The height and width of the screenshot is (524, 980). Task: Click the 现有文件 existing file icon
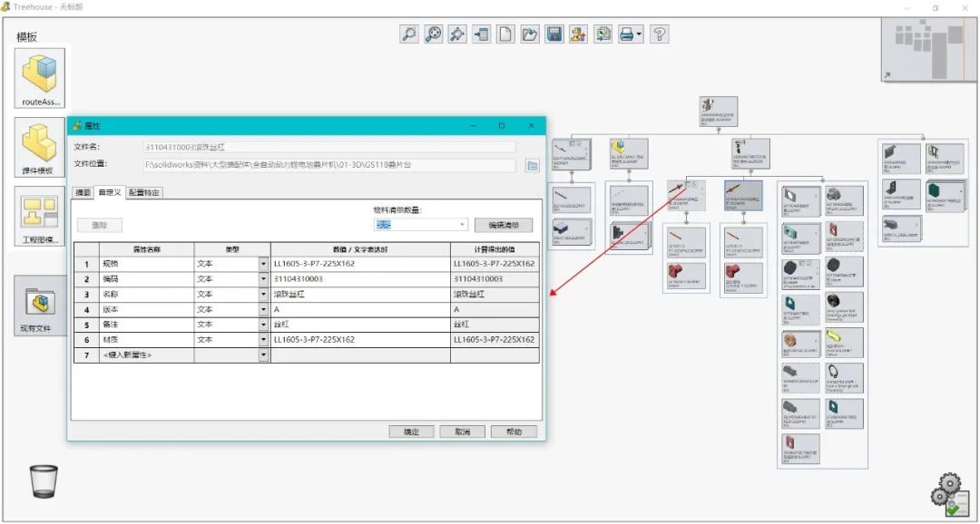[x=40, y=306]
